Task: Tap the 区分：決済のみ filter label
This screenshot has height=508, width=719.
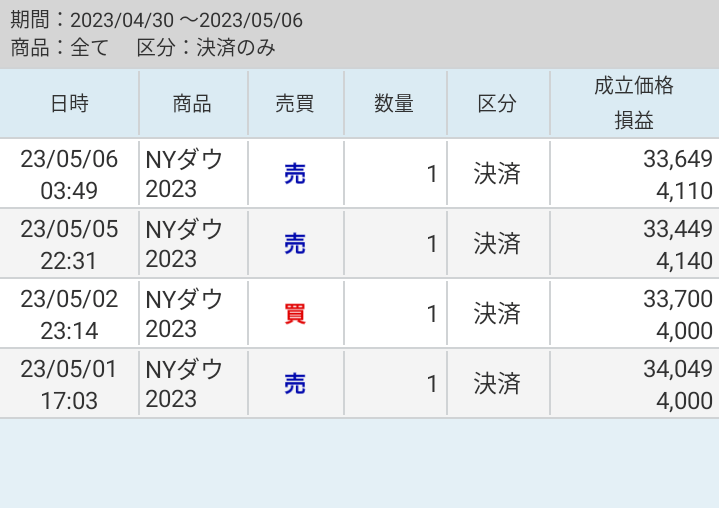Action: (x=206, y=47)
